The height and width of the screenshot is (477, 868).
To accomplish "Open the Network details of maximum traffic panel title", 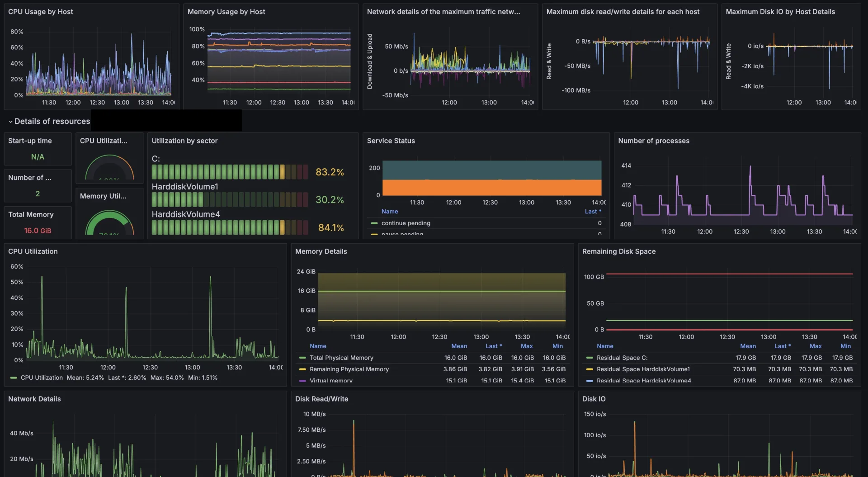I will [x=443, y=12].
